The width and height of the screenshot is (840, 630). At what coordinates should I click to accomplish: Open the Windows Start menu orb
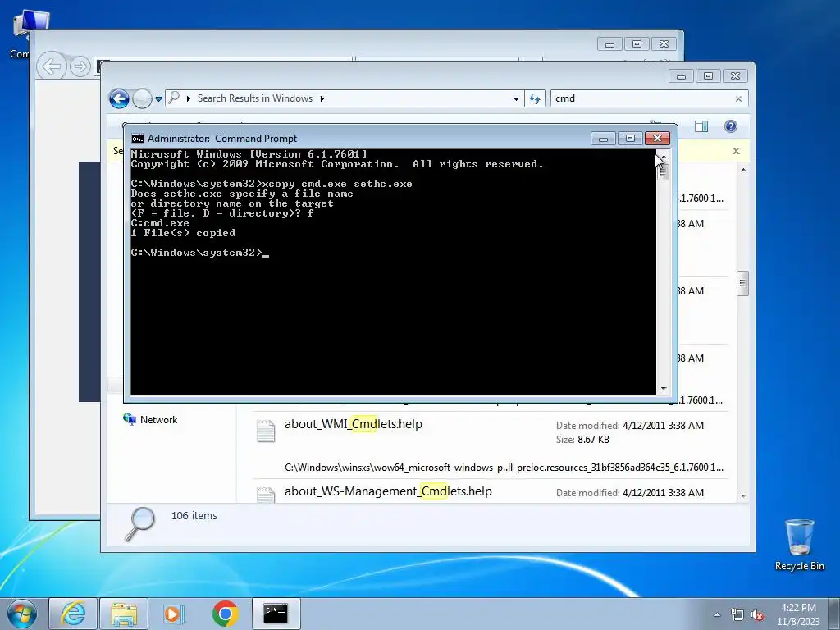coord(22,614)
